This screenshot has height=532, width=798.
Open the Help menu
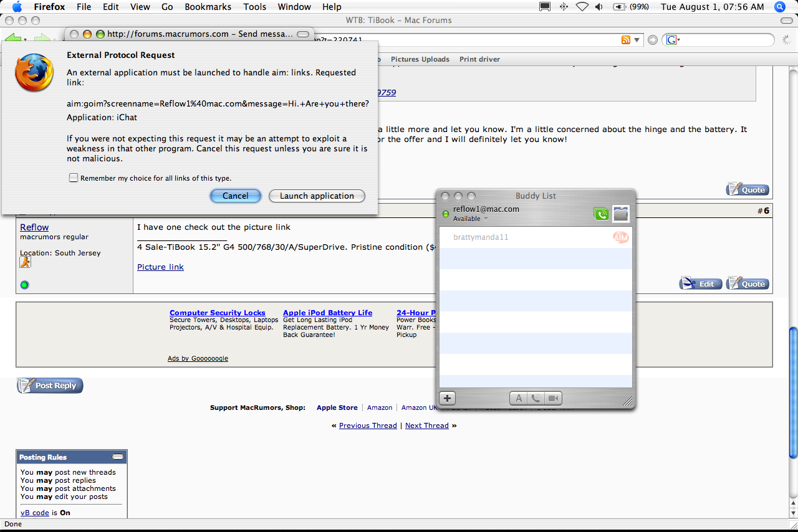pyautogui.click(x=332, y=7)
